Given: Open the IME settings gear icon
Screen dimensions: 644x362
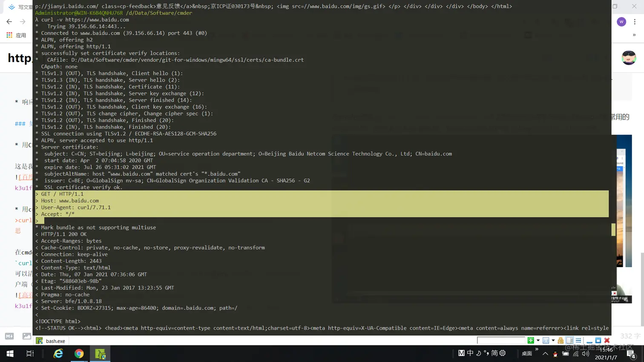Looking at the screenshot, I should (x=503, y=353).
